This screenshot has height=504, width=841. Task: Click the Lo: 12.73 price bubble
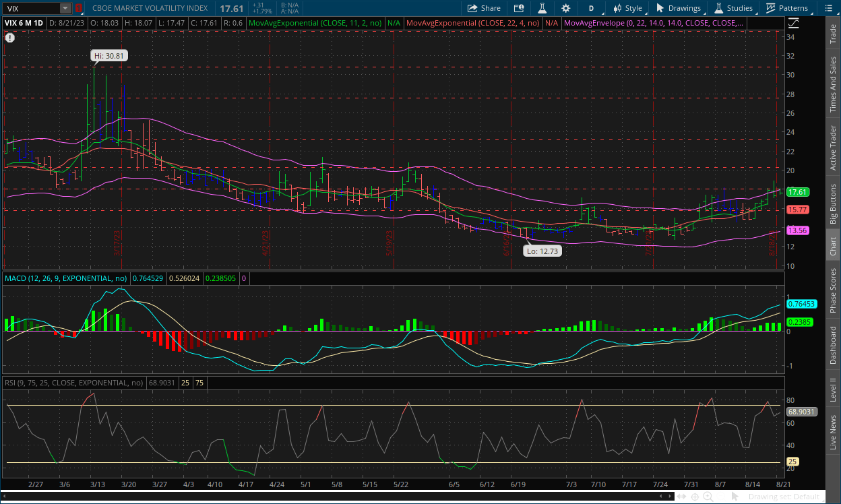point(543,251)
